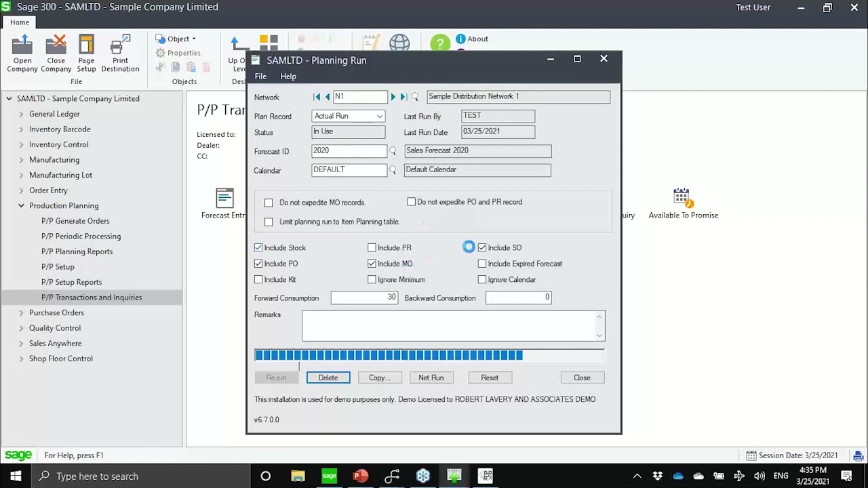Click the Dropbox tray icon
Screen dimensions: 868x488
pos(657,476)
